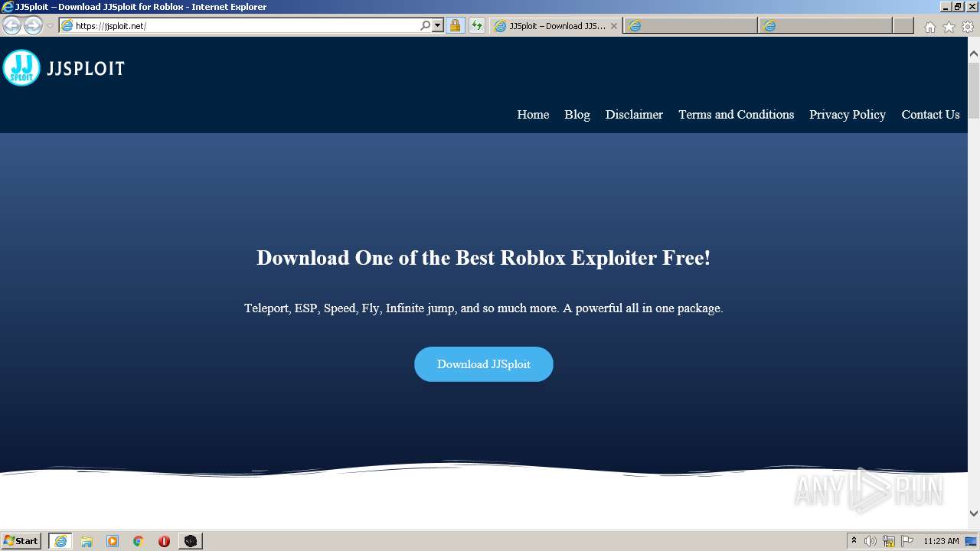Click the Teleport, ESP, Speed description text

coord(483,308)
